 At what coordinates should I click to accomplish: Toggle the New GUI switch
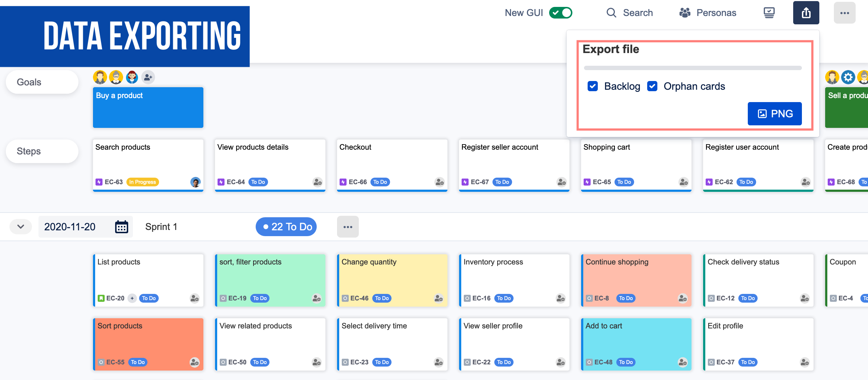coord(560,13)
